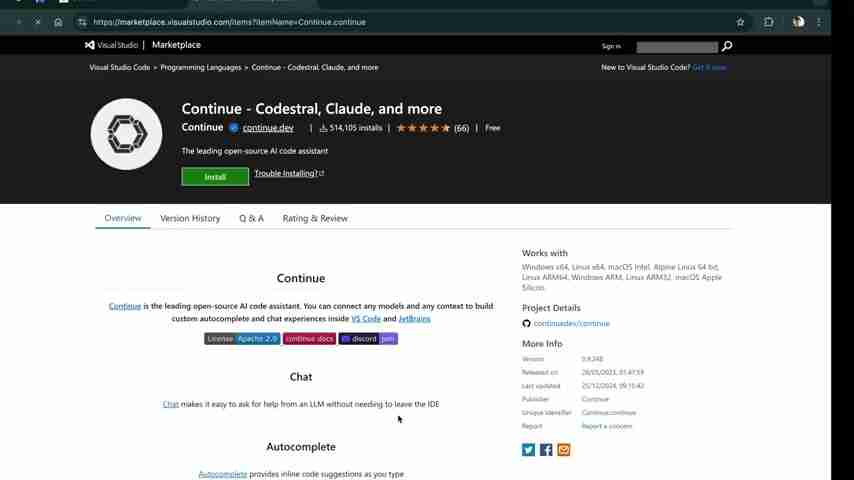Click the Report a concern link
854x480 pixels.
point(607,426)
